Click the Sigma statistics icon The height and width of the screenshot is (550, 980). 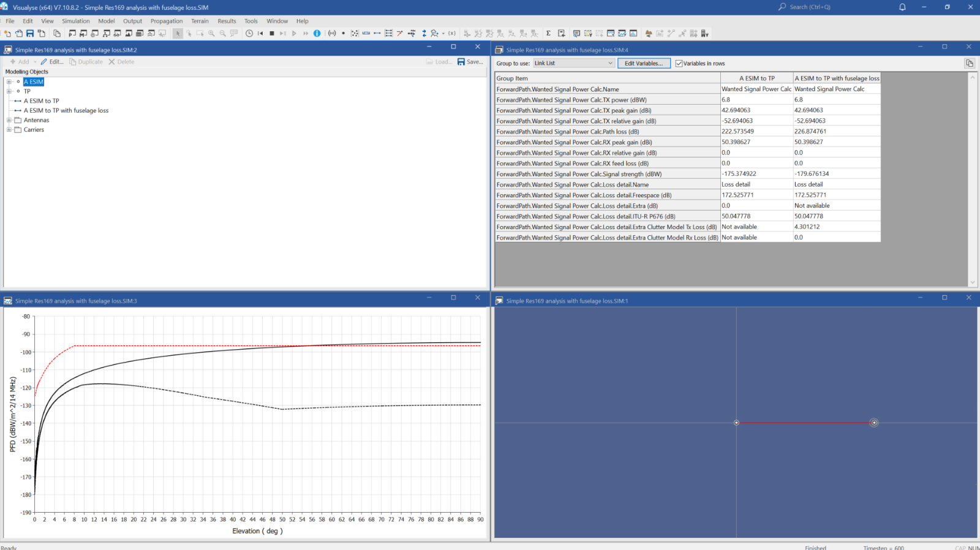coord(548,34)
